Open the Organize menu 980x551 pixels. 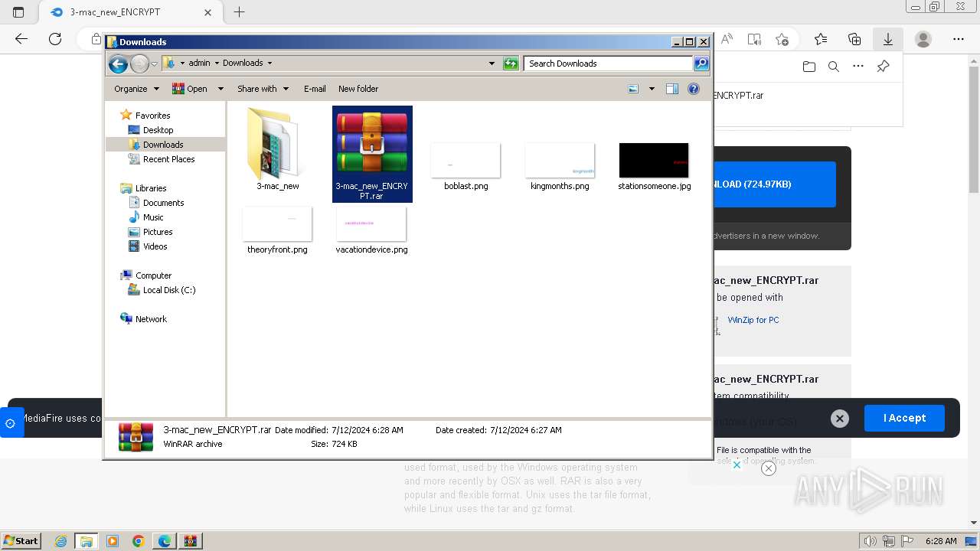pyautogui.click(x=136, y=89)
